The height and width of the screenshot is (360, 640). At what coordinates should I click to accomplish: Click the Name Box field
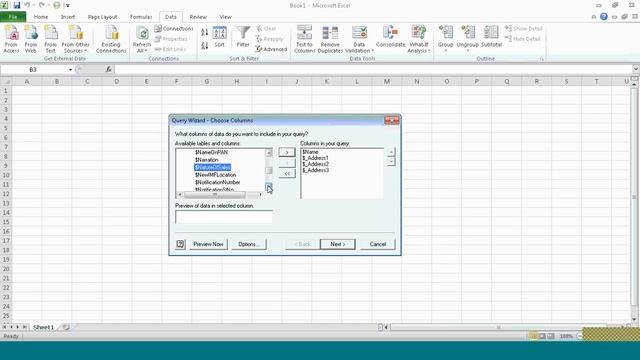point(33,70)
